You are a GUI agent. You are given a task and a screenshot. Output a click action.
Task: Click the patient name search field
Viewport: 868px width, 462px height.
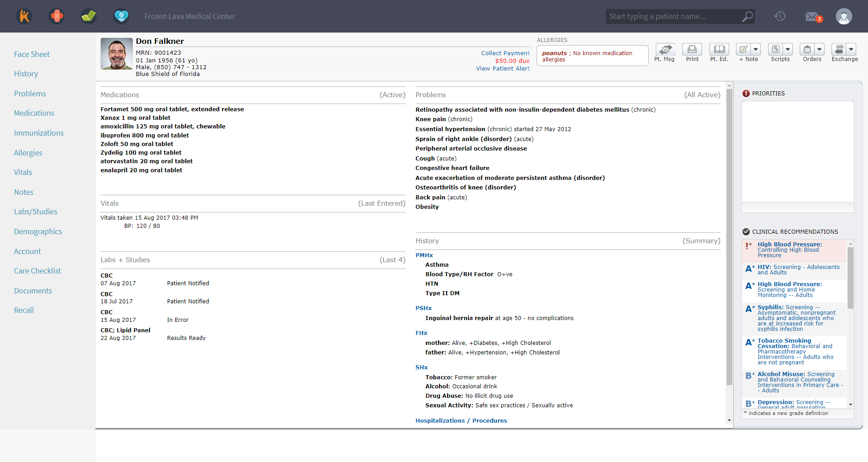click(x=674, y=17)
